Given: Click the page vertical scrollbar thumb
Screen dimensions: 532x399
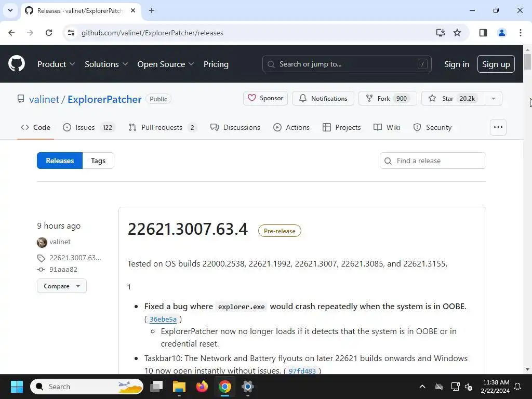Looking at the screenshot, I should click(x=527, y=61).
